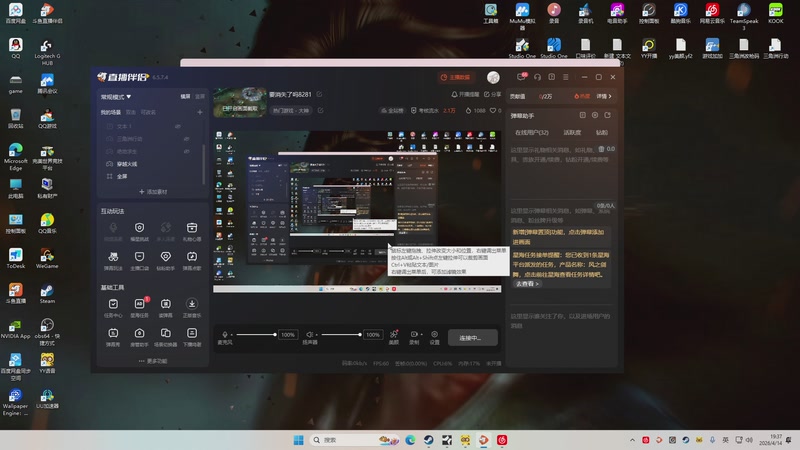Open the 礼物心愿 gift wish icon
This screenshot has width=800, height=450.
pyautogui.click(x=192, y=228)
